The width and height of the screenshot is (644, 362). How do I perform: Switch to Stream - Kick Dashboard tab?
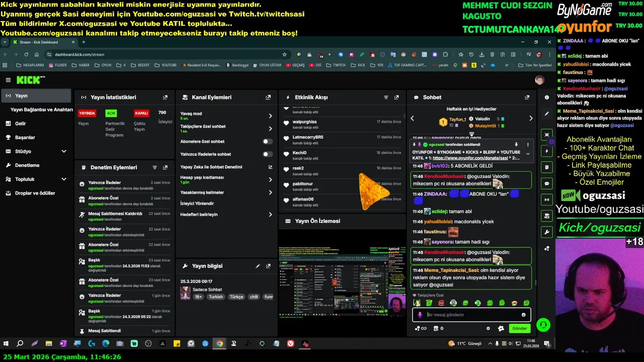click(43, 42)
